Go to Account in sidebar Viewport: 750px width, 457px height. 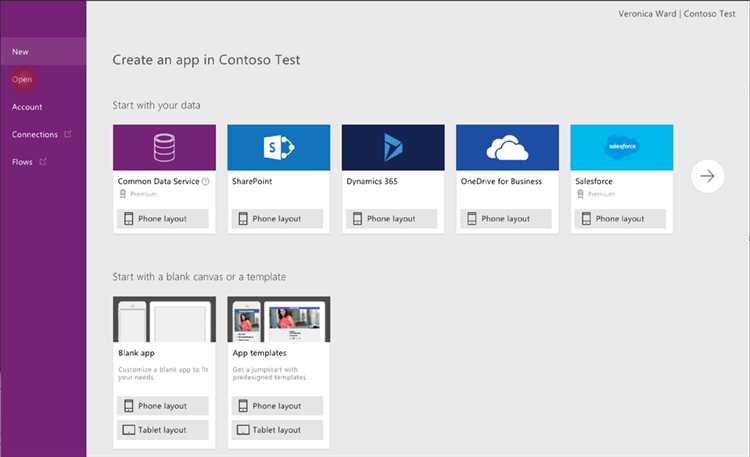click(x=27, y=107)
